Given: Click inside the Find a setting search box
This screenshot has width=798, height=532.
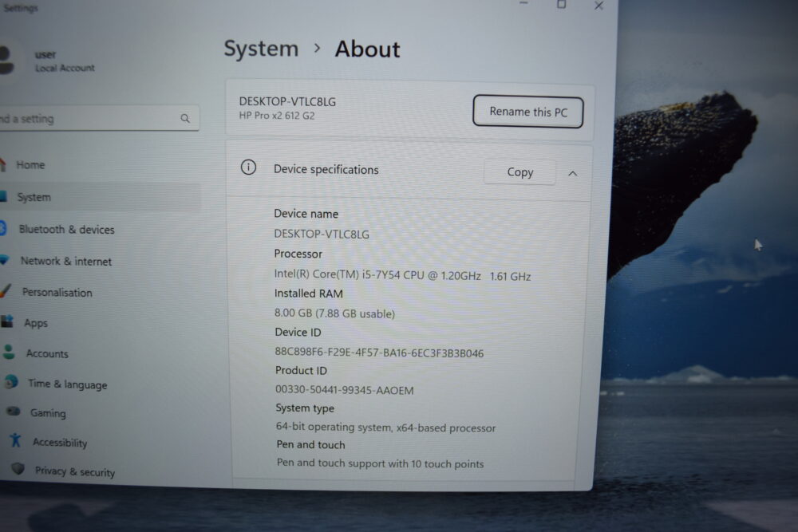Looking at the screenshot, I should click(99, 118).
